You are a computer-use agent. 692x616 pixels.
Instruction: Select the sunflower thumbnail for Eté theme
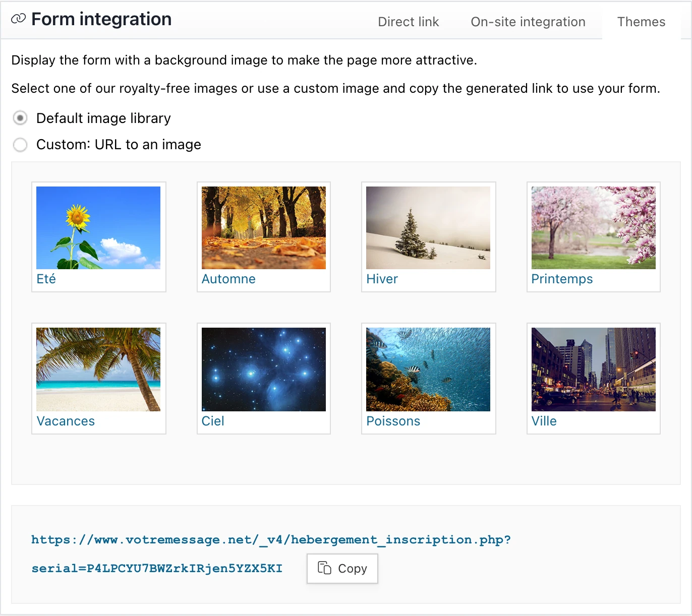point(98,227)
